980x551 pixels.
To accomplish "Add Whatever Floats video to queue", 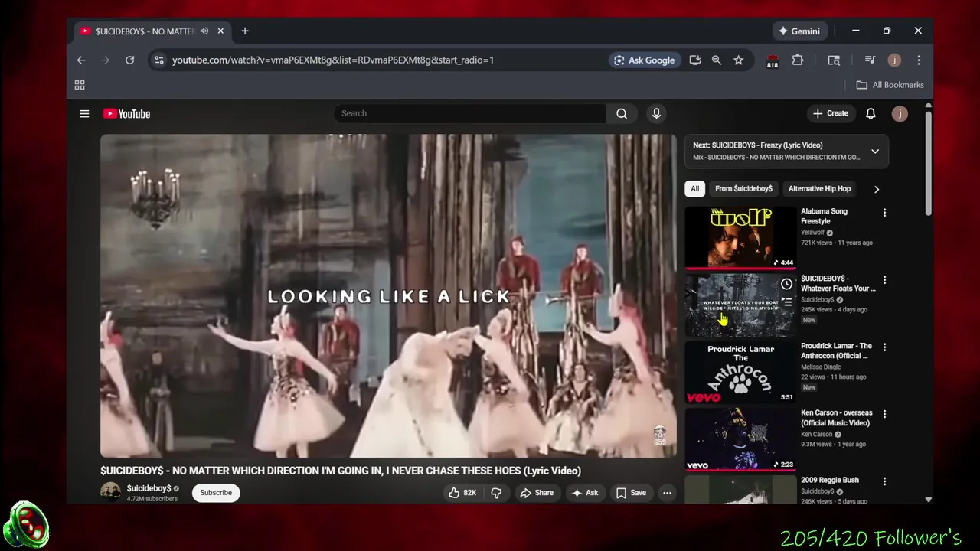I will [x=786, y=302].
